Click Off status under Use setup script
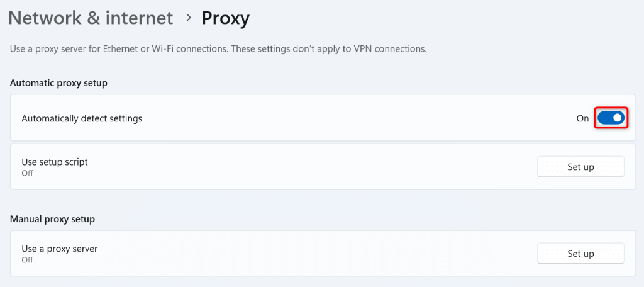The width and height of the screenshot is (644, 287). pos(27,173)
